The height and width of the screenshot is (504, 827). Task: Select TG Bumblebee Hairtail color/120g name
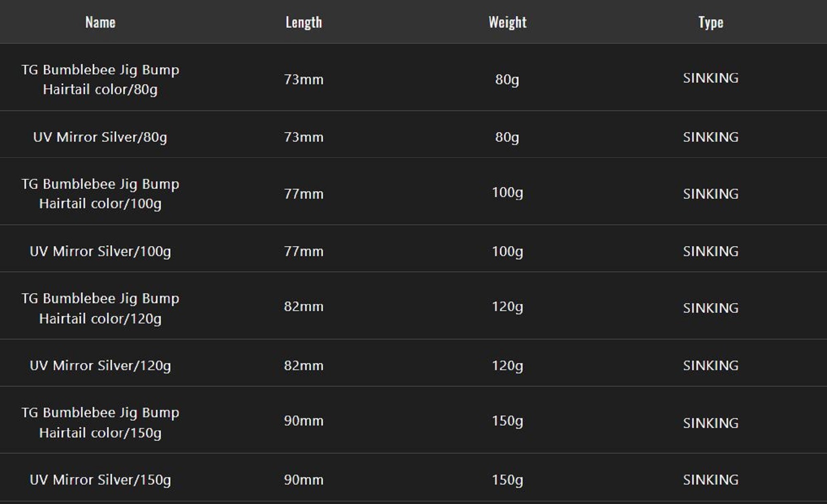click(100, 308)
